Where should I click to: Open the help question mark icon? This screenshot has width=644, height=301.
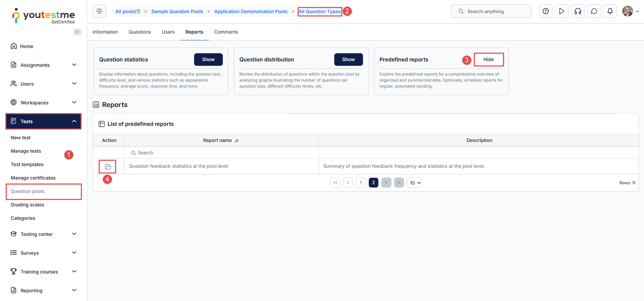(545, 11)
